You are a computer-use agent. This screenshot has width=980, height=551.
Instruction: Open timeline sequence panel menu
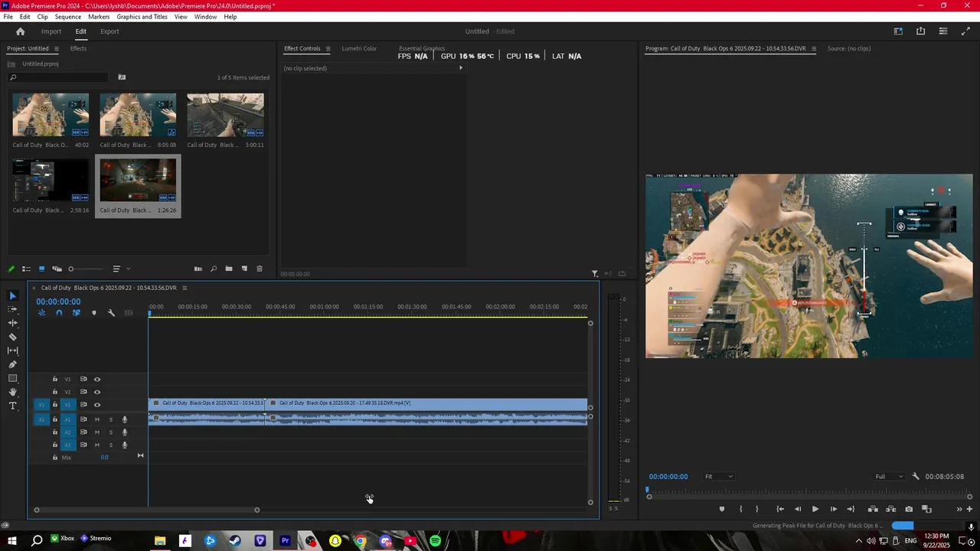point(185,288)
